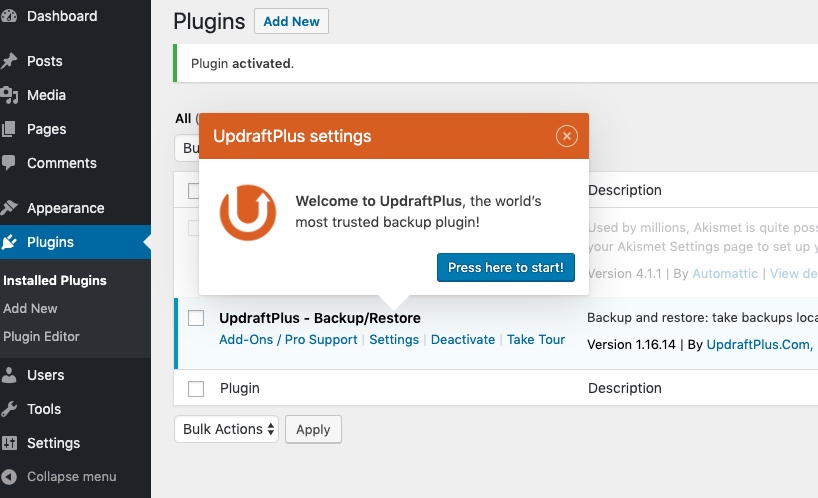Image resolution: width=818 pixels, height=498 pixels.
Task: Click the Description column header
Action: click(624, 190)
